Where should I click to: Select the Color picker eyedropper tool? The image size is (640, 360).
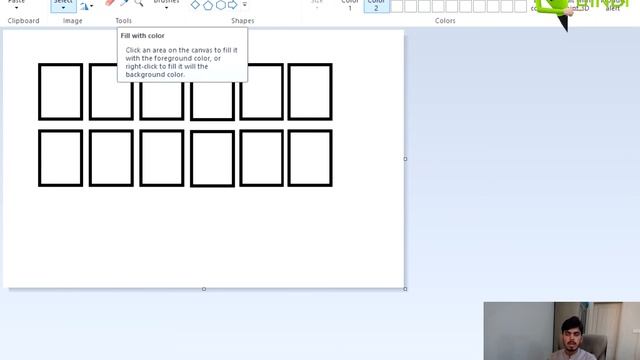(x=124, y=3)
